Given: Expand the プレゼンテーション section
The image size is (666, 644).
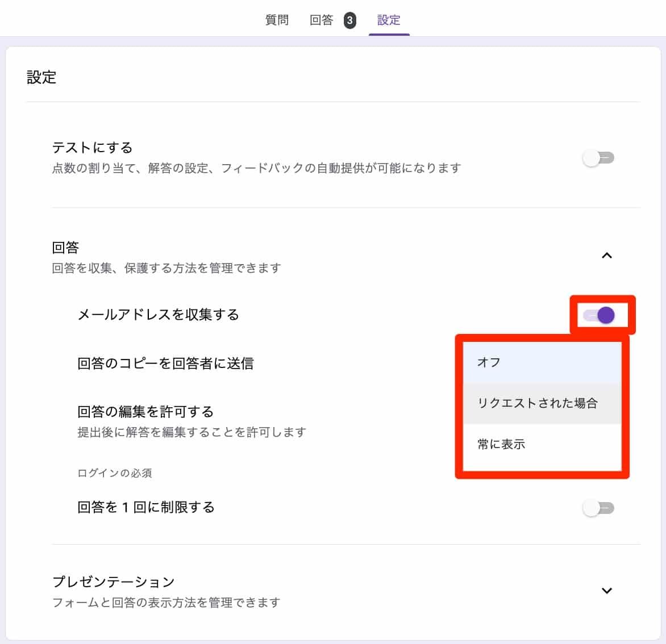Looking at the screenshot, I should pyautogui.click(x=607, y=591).
